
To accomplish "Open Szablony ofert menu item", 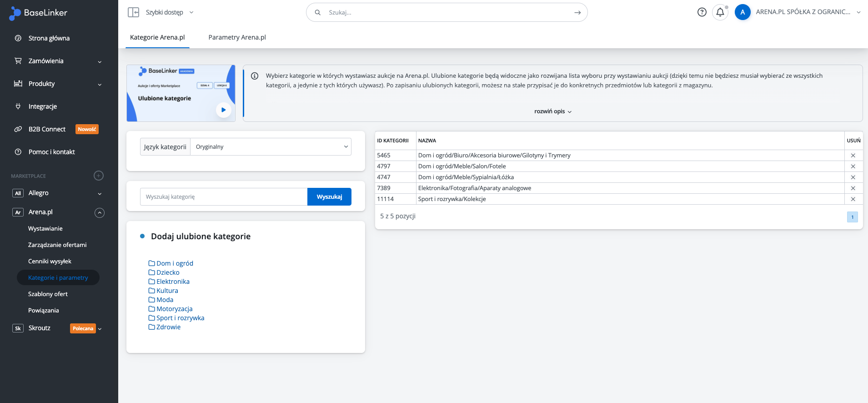I will [48, 294].
